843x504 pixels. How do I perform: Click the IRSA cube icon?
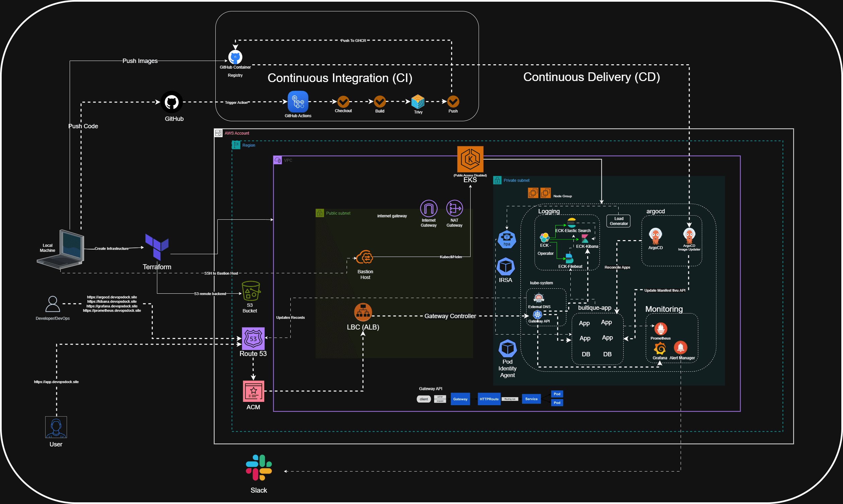506,267
